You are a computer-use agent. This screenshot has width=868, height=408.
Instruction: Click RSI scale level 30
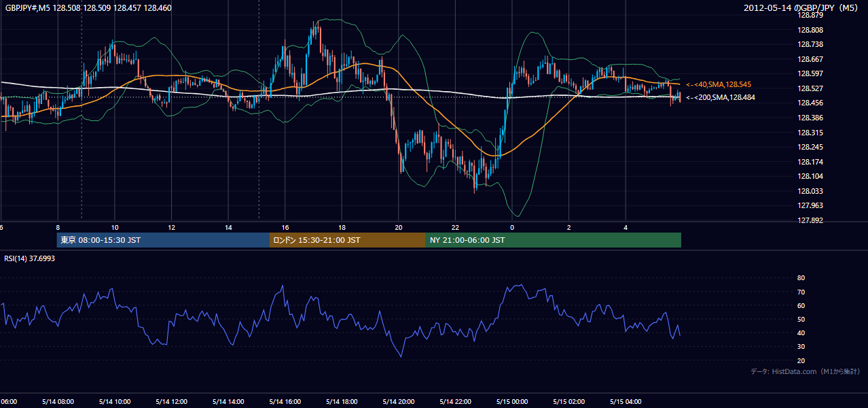[x=801, y=347]
